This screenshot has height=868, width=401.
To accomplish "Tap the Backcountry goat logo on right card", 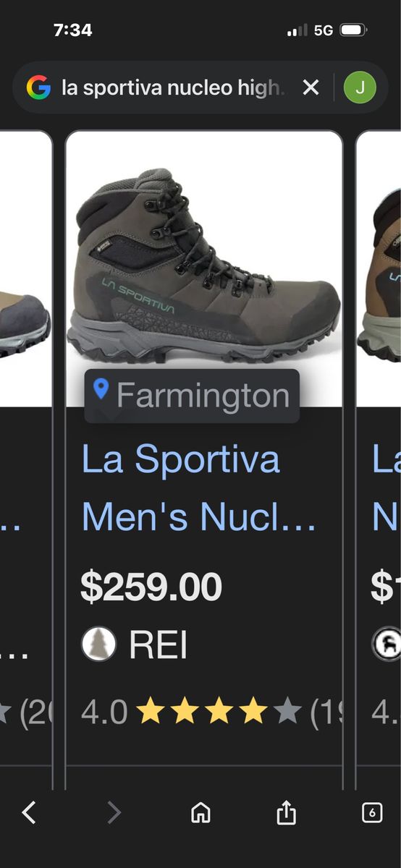I will coord(387,644).
